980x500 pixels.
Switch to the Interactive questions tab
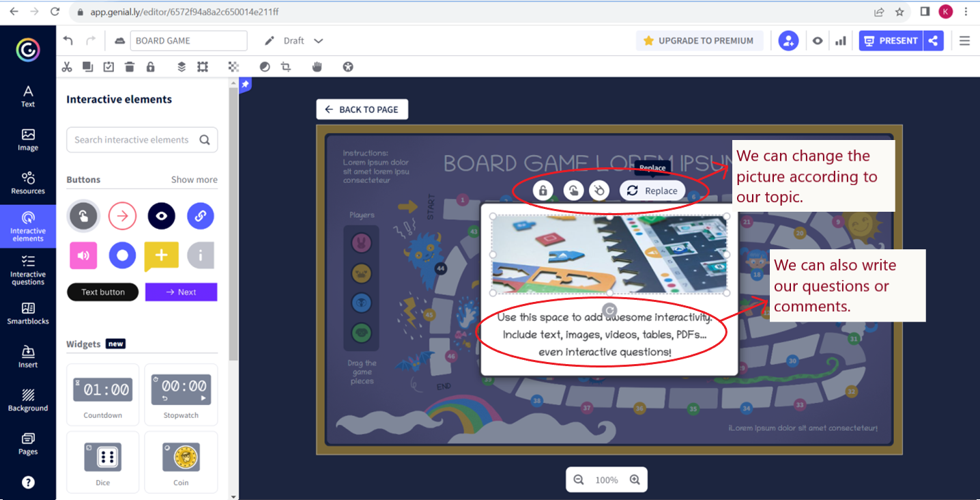point(28,270)
